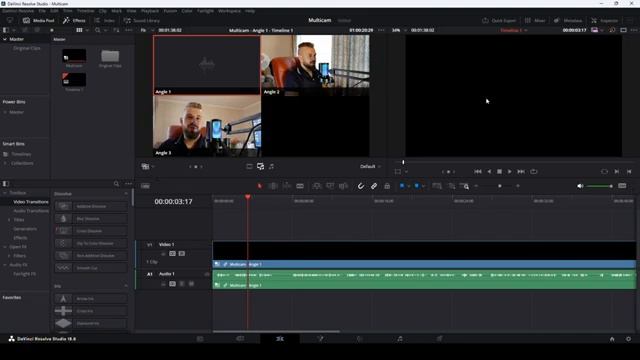The image size is (640, 360).
Task: Open the File menu
Action: click(42, 11)
